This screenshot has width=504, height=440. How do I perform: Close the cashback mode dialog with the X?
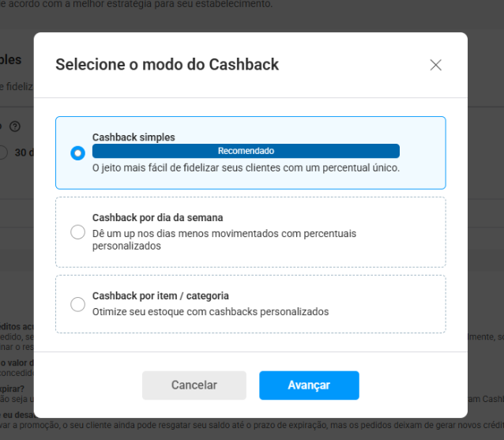pyautogui.click(x=435, y=65)
